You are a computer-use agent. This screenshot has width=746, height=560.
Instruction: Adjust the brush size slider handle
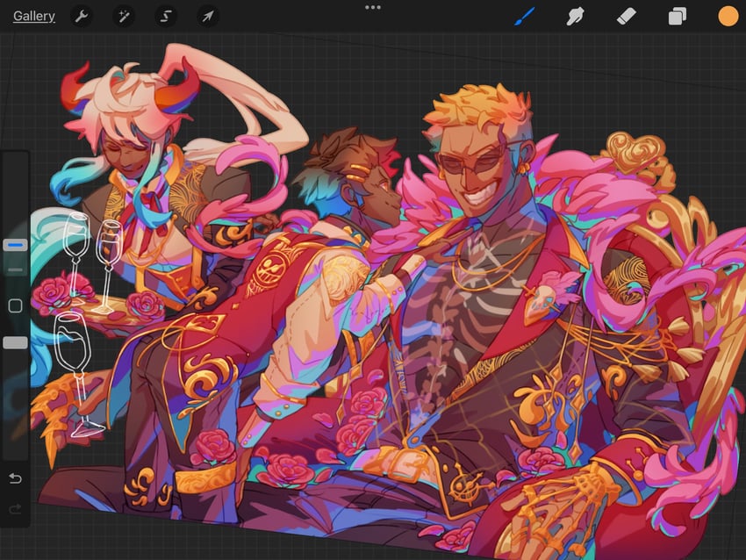15,245
